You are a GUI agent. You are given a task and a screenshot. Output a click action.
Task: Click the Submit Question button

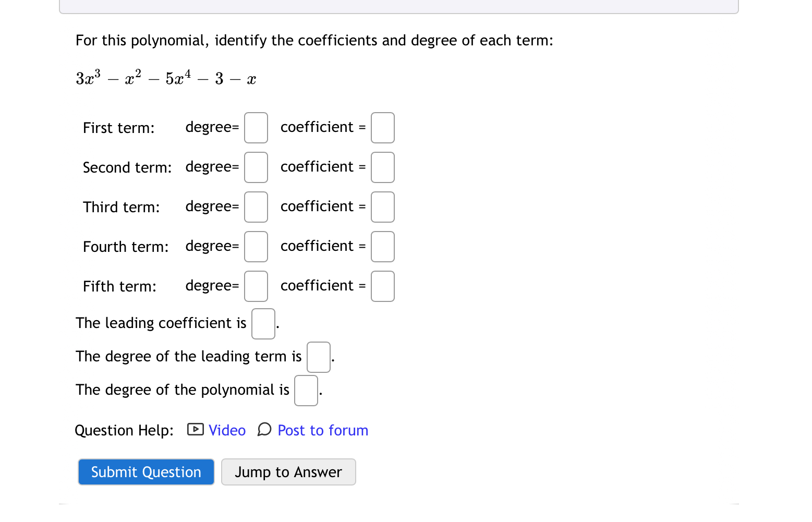pyautogui.click(x=146, y=471)
